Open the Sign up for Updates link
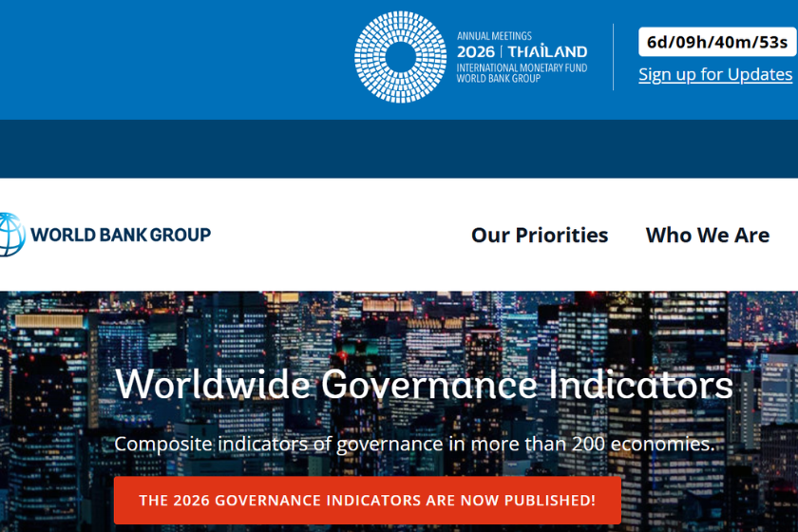 (x=715, y=74)
